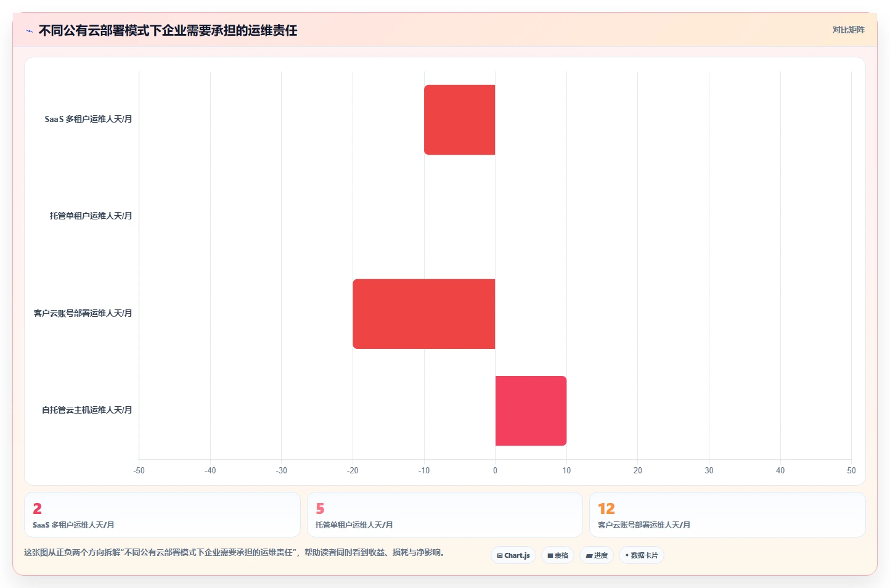
Task: Click the 10 tick on the x-axis
Action: point(566,470)
